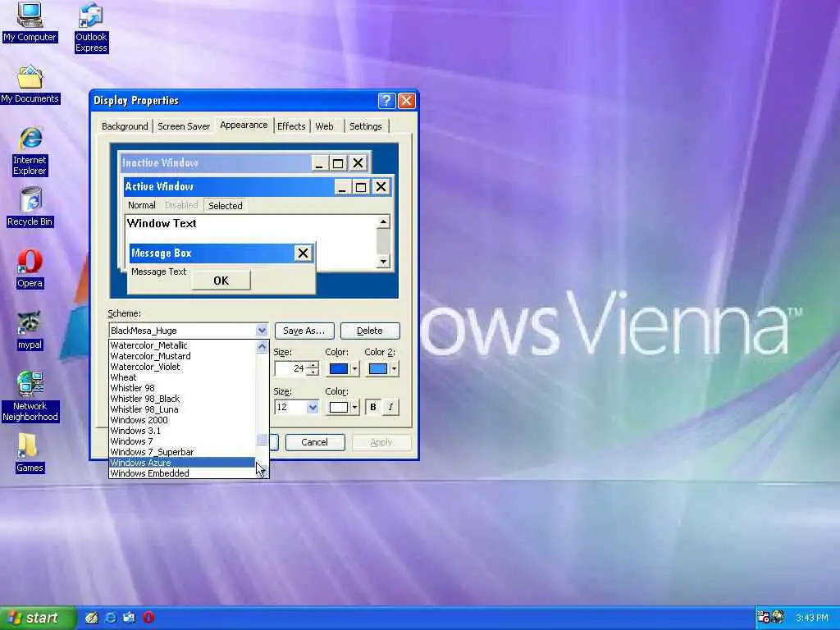The width and height of the screenshot is (840, 630).
Task: Click the Display Properties help question-mark button
Action: 386,101
